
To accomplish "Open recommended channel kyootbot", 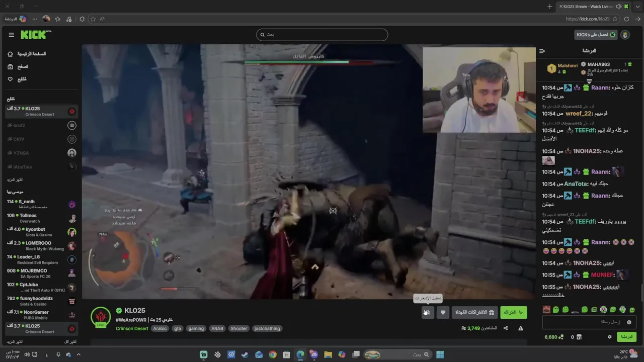I will 42,232.
